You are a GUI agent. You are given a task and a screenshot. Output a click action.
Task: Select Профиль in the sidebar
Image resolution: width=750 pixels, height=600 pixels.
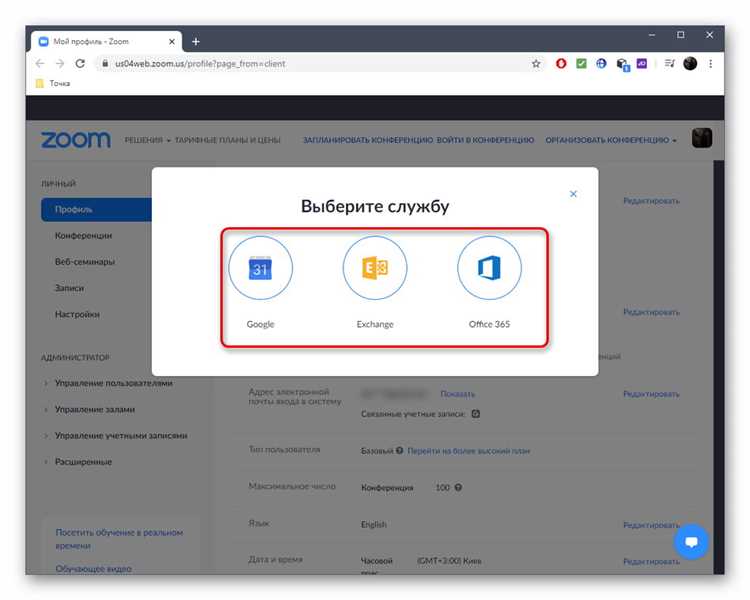pyautogui.click(x=97, y=210)
